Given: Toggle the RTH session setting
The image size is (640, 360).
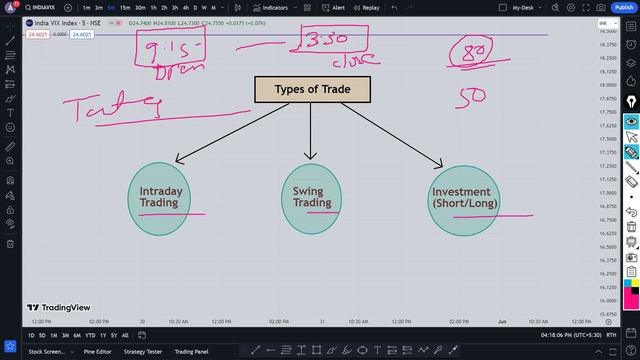Looking at the screenshot, I should point(611,335).
